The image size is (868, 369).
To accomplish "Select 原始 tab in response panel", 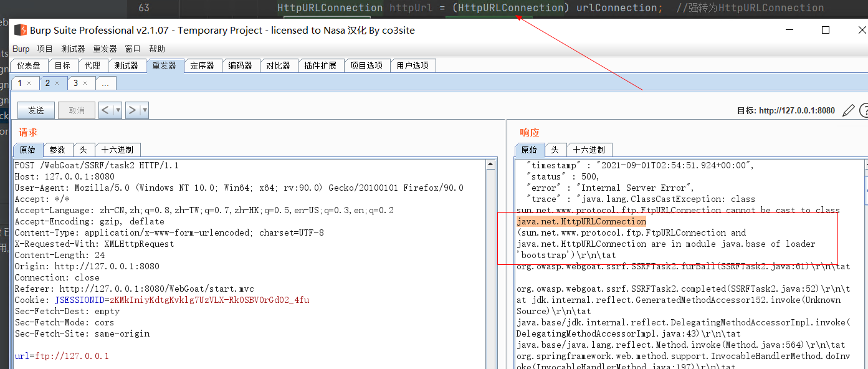I will 529,150.
